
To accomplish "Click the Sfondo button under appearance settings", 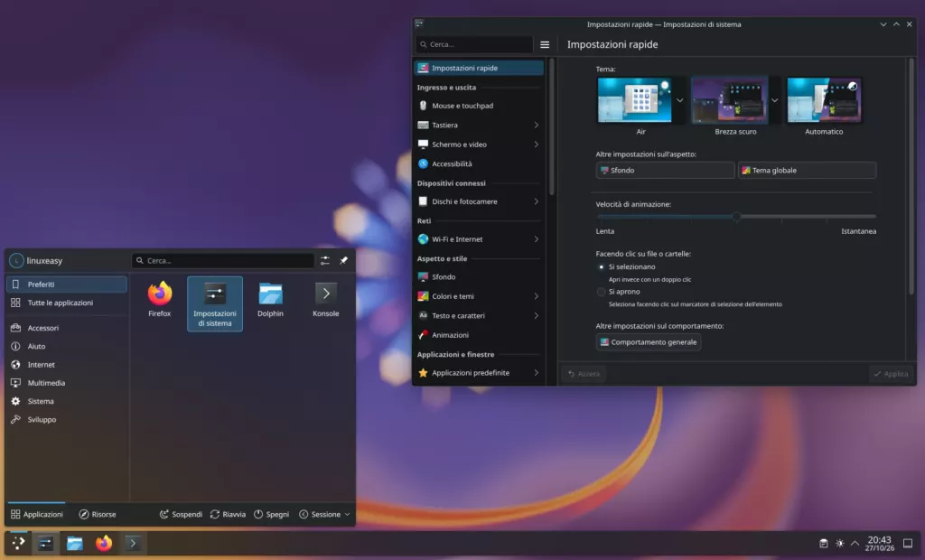I will click(665, 170).
